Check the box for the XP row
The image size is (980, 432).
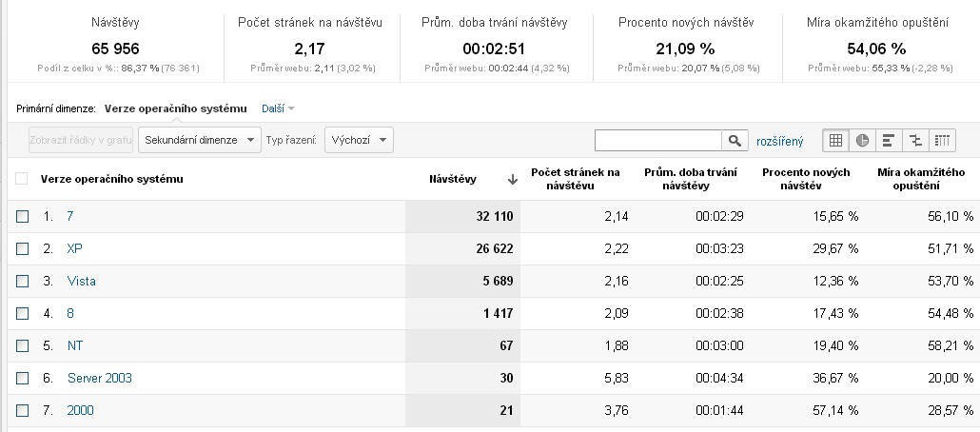tap(23, 248)
